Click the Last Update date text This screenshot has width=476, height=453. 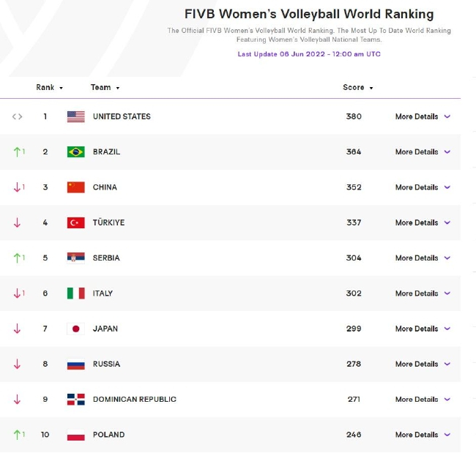click(309, 54)
